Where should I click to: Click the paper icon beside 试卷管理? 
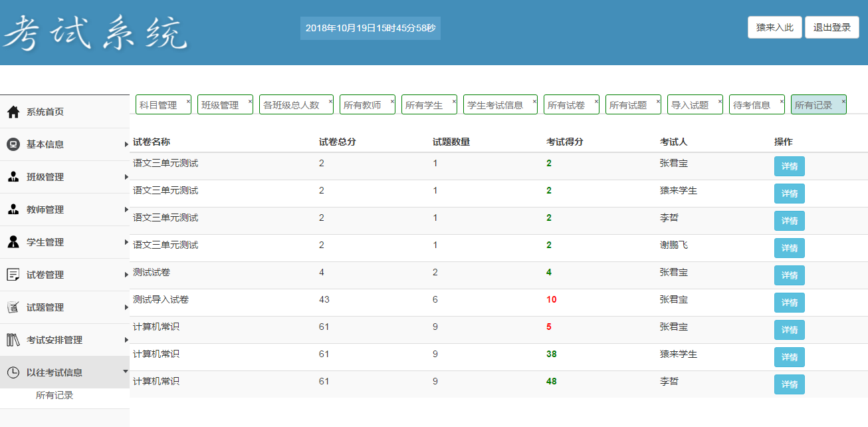[x=13, y=275]
